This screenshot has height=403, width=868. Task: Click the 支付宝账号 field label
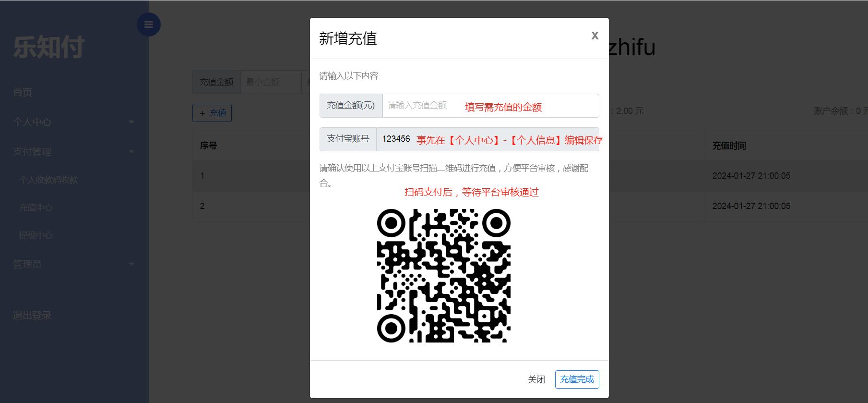point(348,139)
